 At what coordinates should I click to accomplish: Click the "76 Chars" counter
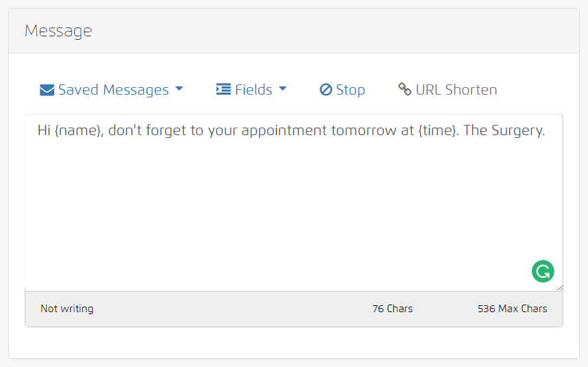click(x=392, y=309)
